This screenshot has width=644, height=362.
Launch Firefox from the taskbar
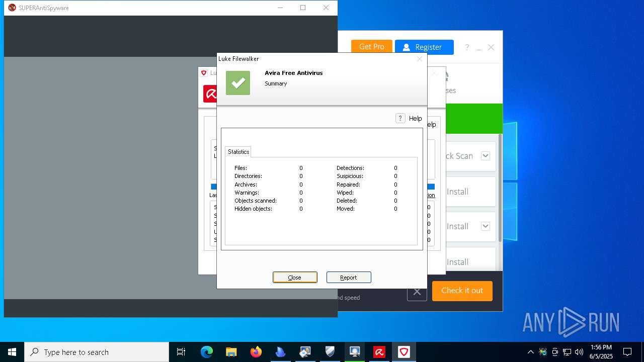point(256,352)
